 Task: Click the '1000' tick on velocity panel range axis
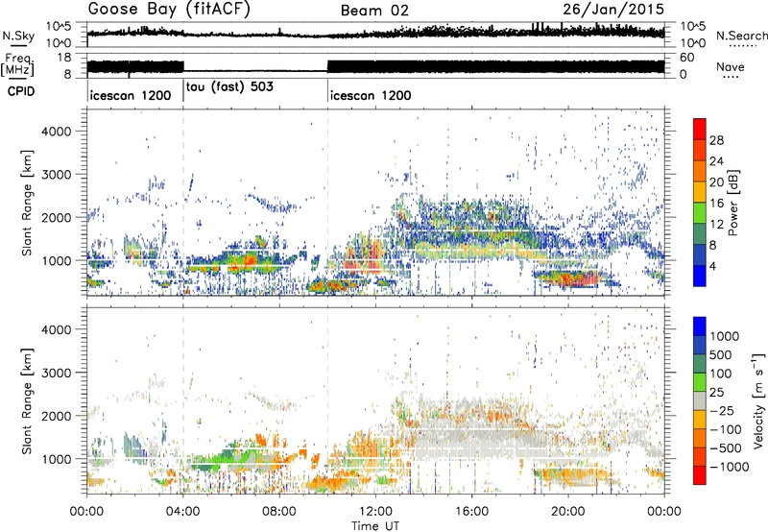tap(57, 458)
